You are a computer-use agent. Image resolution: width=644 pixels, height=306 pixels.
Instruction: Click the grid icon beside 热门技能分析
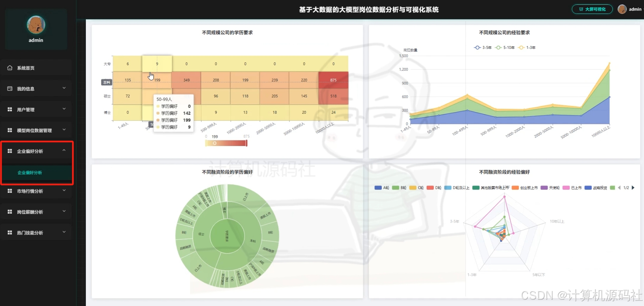[x=10, y=232]
